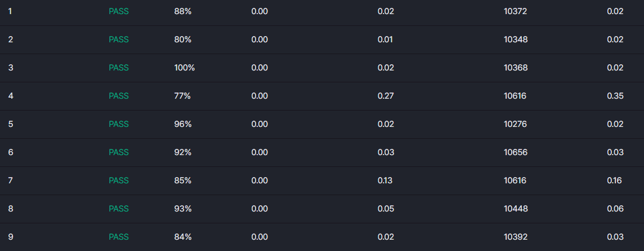This screenshot has width=644, height=251.
Task: Click PASS status in row 5
Action: [119, 124]
